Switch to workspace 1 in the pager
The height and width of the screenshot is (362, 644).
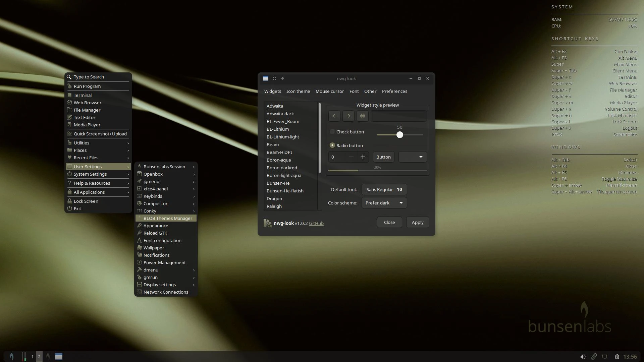32,357
